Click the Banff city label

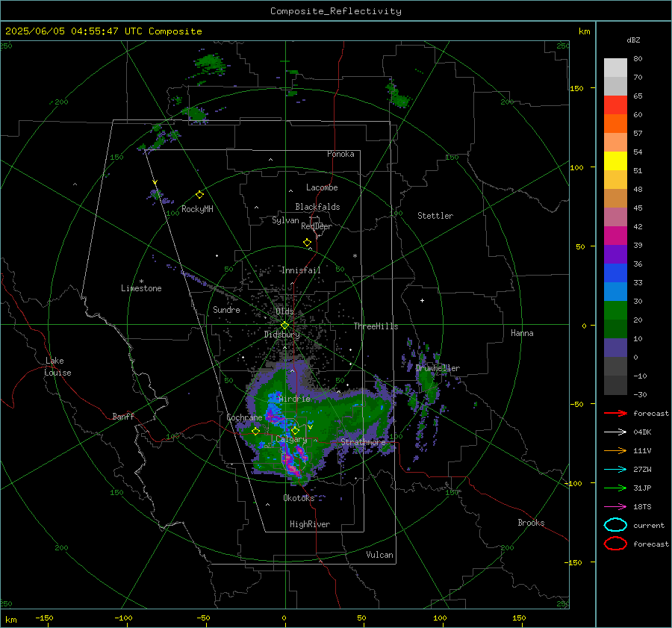[x=123, y=416]
